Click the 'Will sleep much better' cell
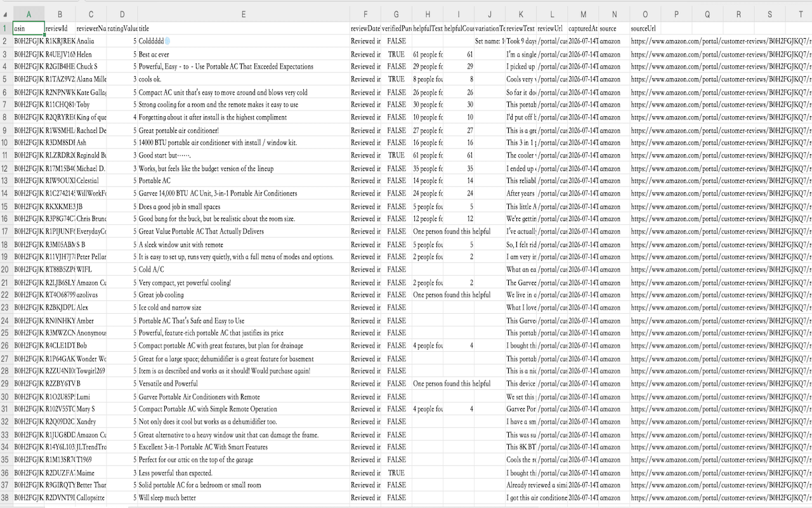This screenshot has width=812, height=508. (x=244, y=498)
